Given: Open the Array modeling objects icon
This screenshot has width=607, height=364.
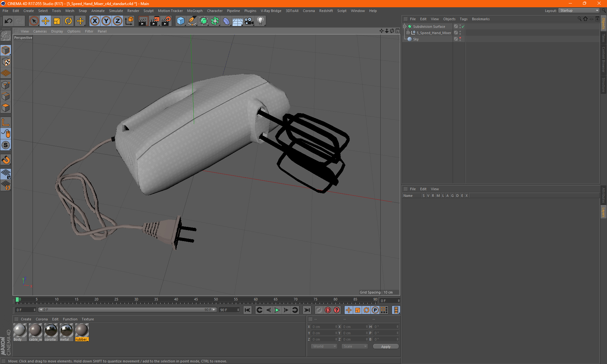Looking at the screenshot, I should pos(215,21).
